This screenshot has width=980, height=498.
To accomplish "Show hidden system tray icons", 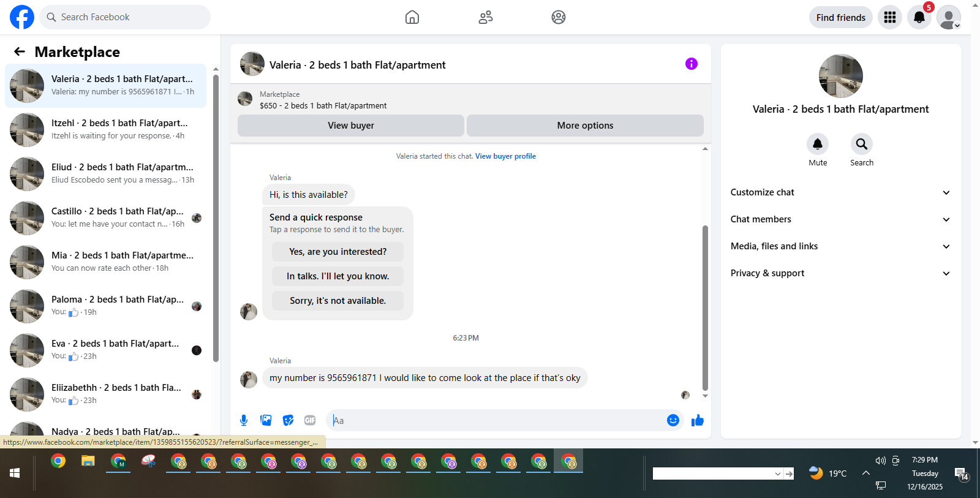I will [866, 473].
